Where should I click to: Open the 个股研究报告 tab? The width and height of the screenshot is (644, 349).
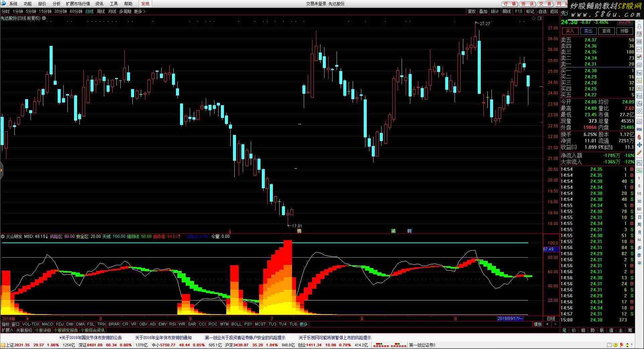pos(66,330)
